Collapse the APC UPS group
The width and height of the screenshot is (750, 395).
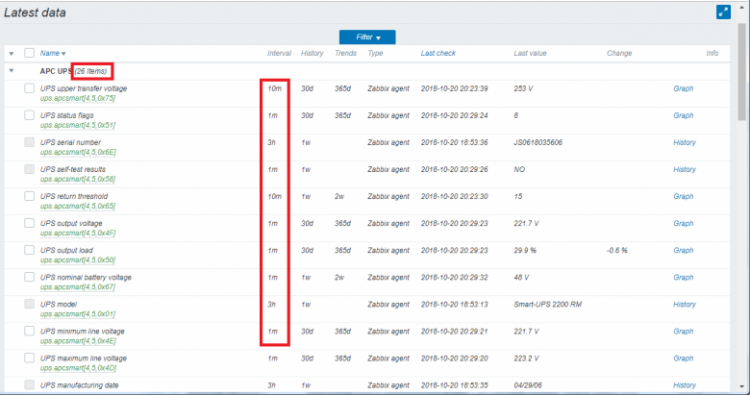11,71
